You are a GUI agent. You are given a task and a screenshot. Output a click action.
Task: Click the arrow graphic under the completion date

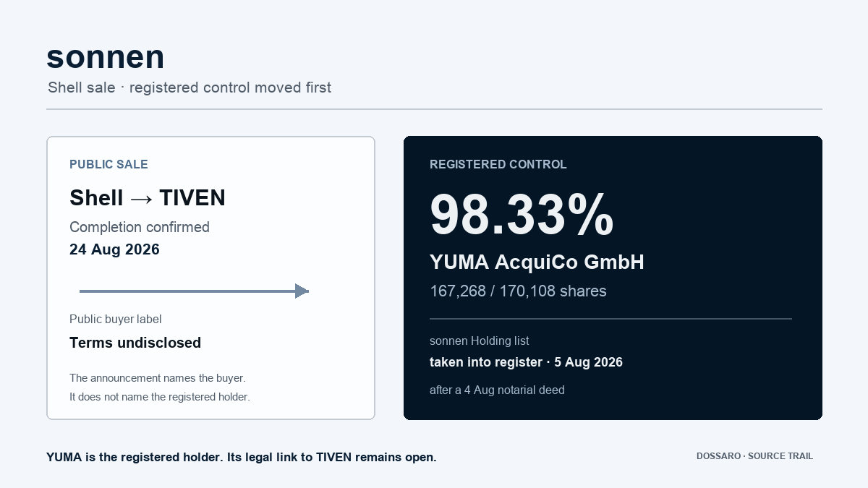click(194, 291)
